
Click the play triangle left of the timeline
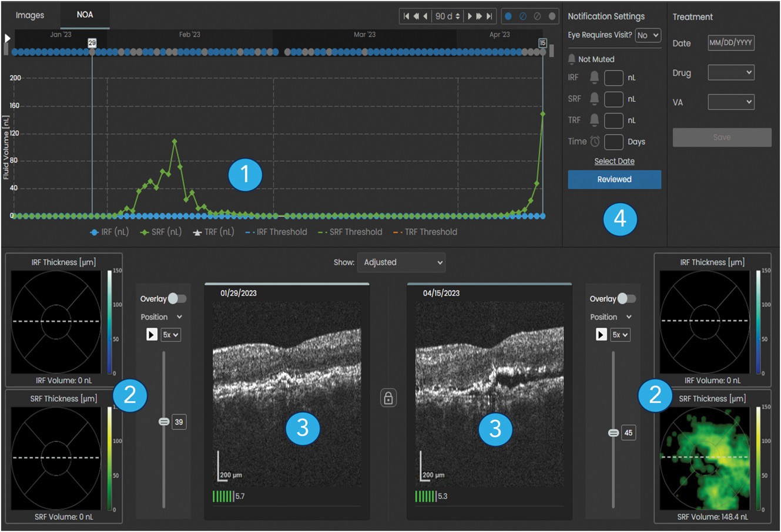(x=8, y=38)
